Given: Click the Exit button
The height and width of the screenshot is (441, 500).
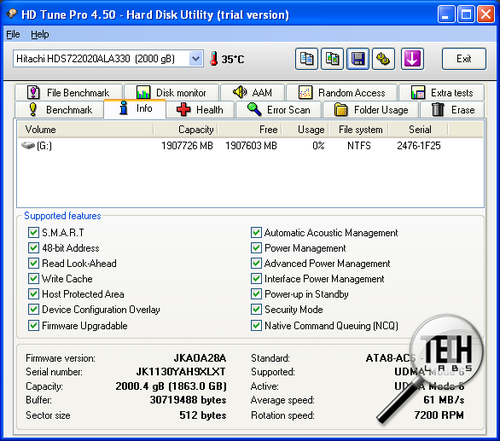Looking at the screenshot, I should pos(464,59).
